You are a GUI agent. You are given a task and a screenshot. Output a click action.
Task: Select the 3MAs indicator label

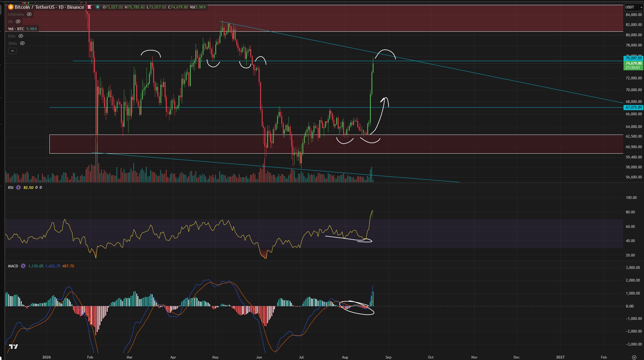click(12, 43)
